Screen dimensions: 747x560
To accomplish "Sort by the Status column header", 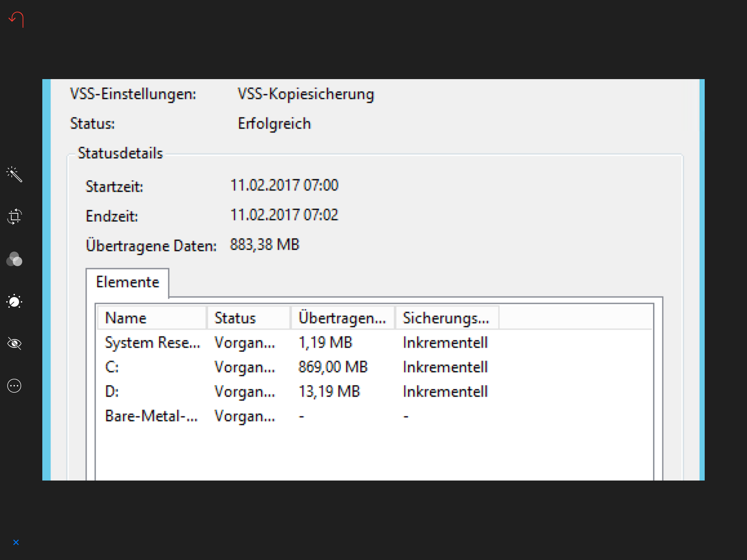I will tap(248, 318).
